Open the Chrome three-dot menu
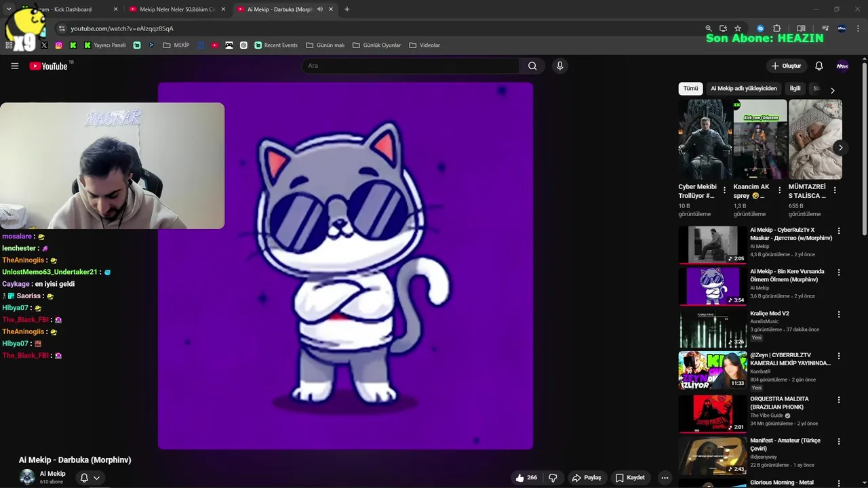Screen dimensions: 868x488 click(859, 28)
